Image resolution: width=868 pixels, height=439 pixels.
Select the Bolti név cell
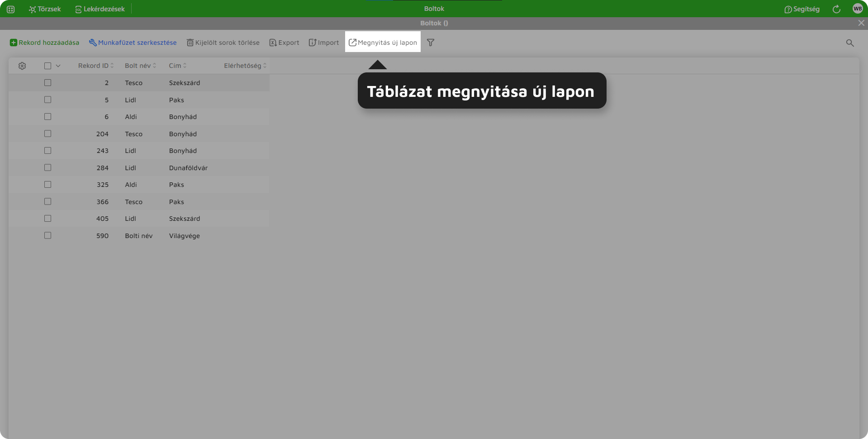coord(139,236)
